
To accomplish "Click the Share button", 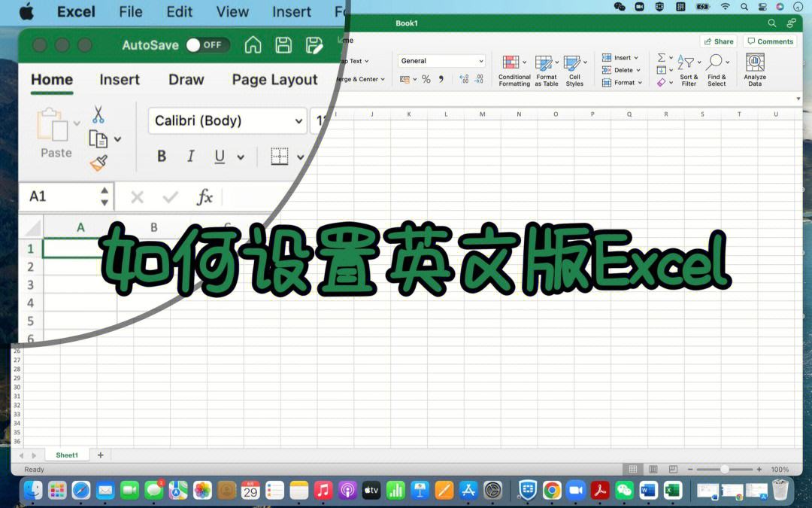I will pos(720,41).
